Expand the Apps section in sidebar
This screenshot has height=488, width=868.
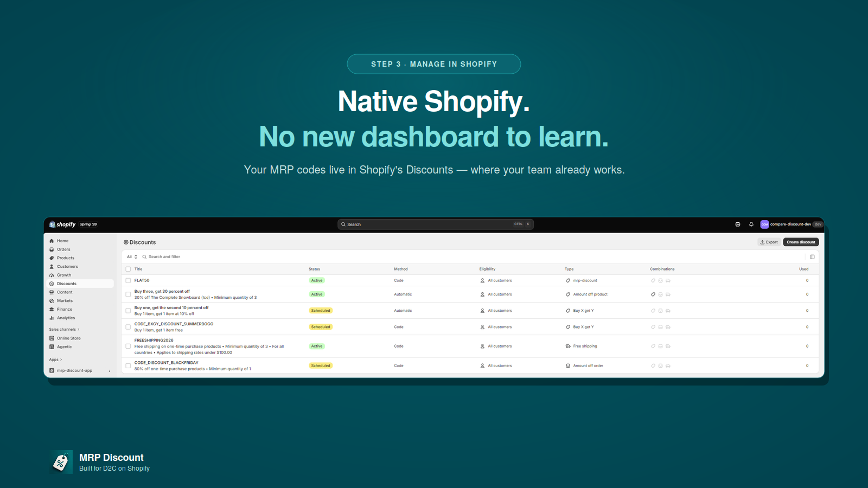pyautogui.click(x=55, y=359)
